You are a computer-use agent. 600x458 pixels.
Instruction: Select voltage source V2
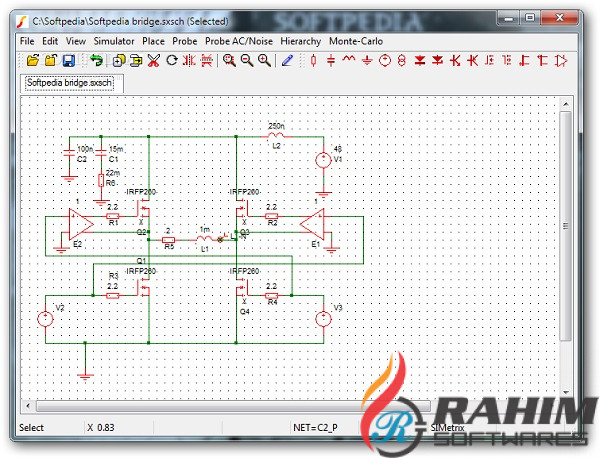point(45,319)
